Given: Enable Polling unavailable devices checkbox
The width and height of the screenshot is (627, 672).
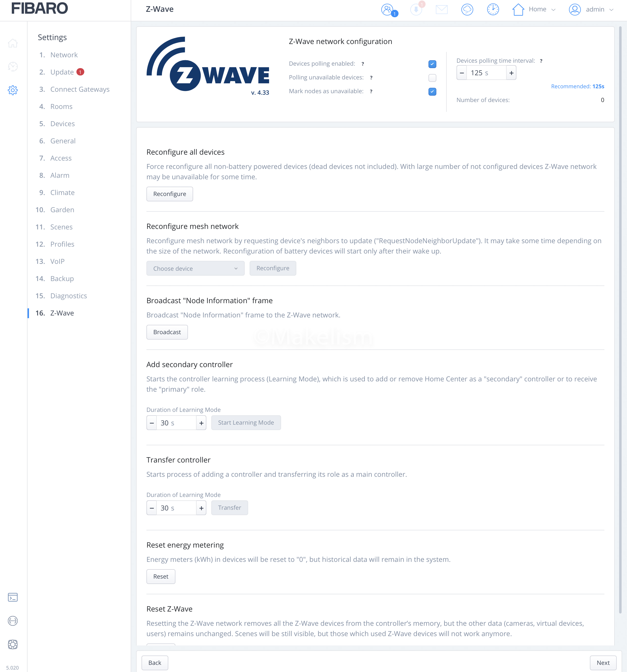Looking at the screenshot, I should tap(432, 78).
